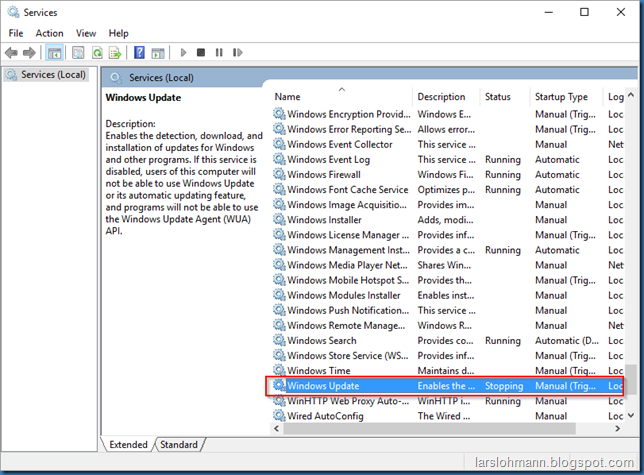Click the Services title bar gear icon
Screen dimensions: 644x475
[x=13, y=12]
